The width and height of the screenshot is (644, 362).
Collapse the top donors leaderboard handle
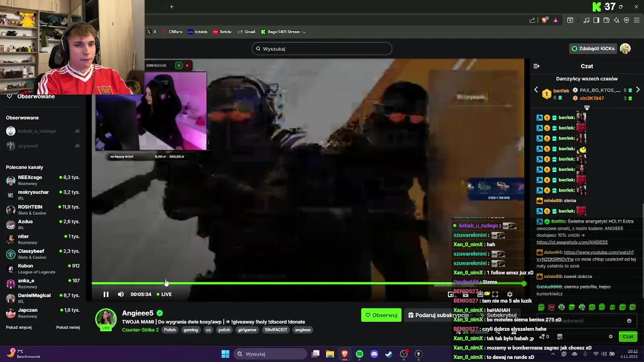[587, 108]
